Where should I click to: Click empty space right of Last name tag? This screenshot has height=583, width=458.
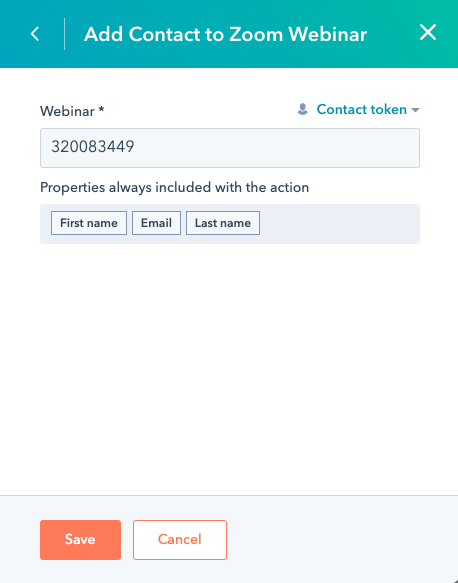point(338,224)
